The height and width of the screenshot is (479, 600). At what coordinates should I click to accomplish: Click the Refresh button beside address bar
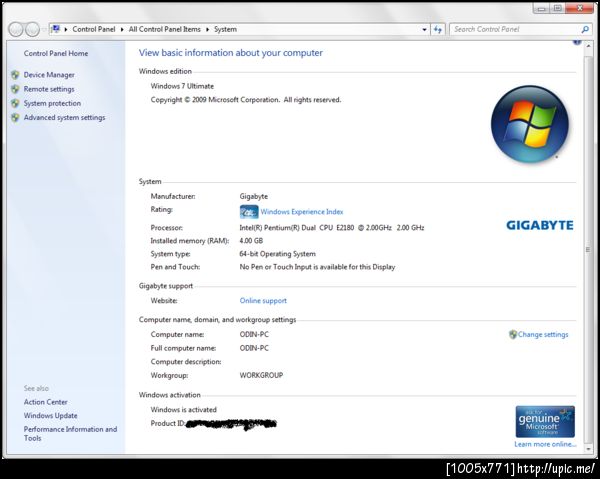point(438,29)
